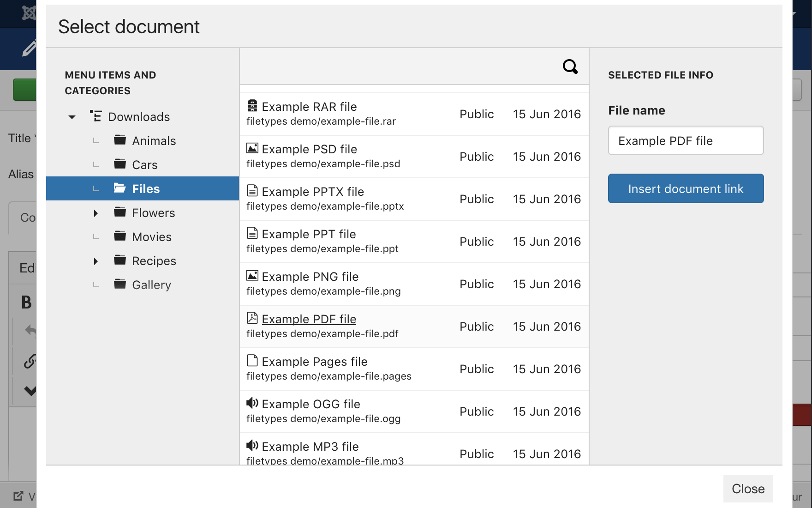This screenshot has height=508, width=812.
Task: Click the File name input field
Action: tap(685, 140)
